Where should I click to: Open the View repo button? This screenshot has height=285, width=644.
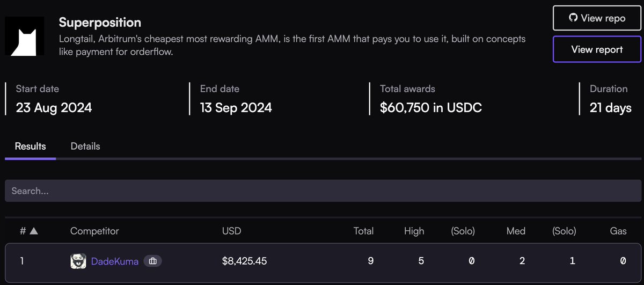597,18
